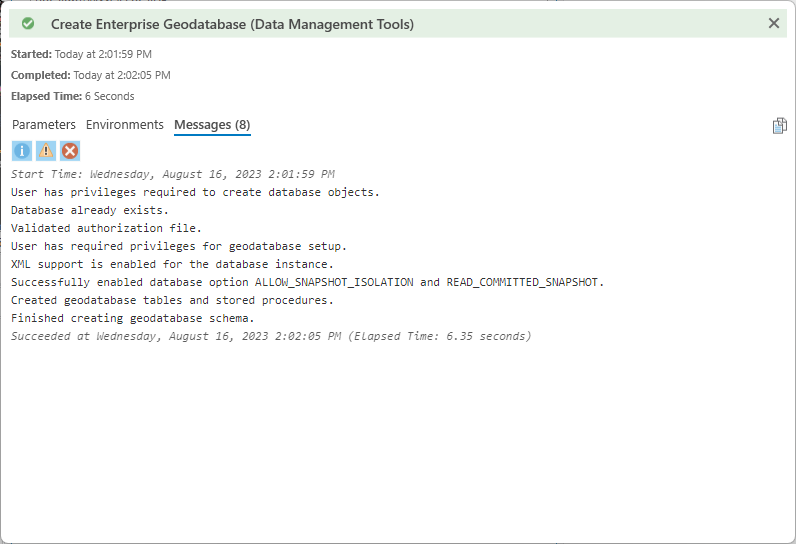
Task: Click the 'Succeeded at Wednesday' message line
Action: pos(271,336)
